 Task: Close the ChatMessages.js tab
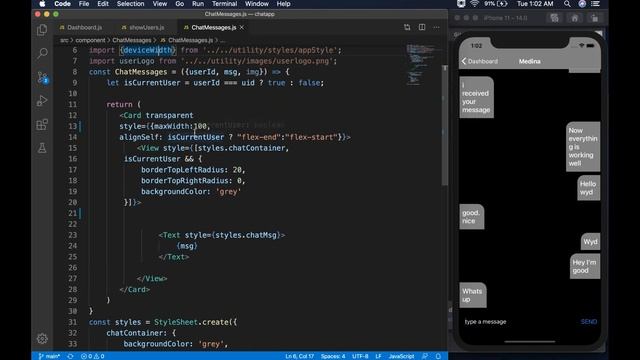[242, 27]
